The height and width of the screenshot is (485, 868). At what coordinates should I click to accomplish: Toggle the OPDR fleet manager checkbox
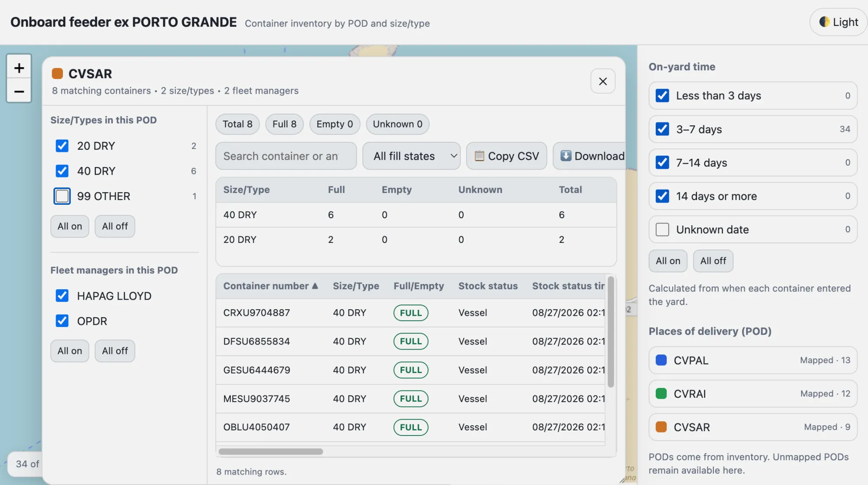pos(62,321)
